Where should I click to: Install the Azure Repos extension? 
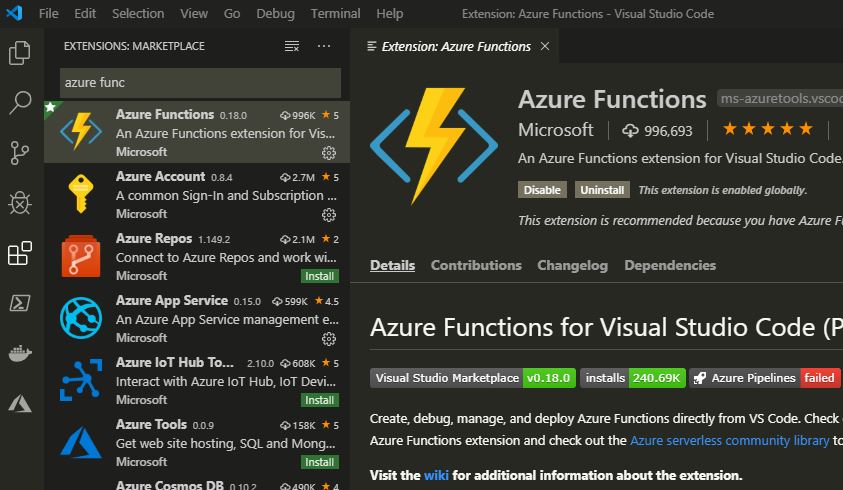coord(319,276)
